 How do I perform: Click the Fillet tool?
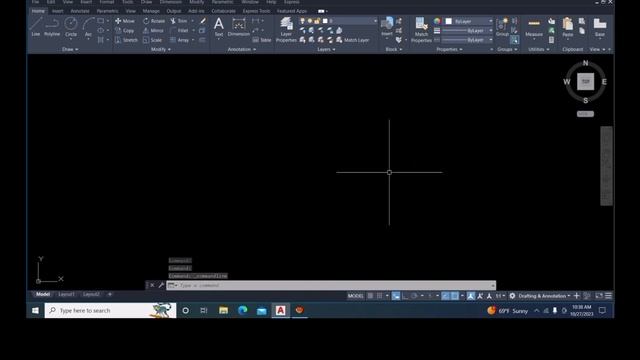[179, 31]
